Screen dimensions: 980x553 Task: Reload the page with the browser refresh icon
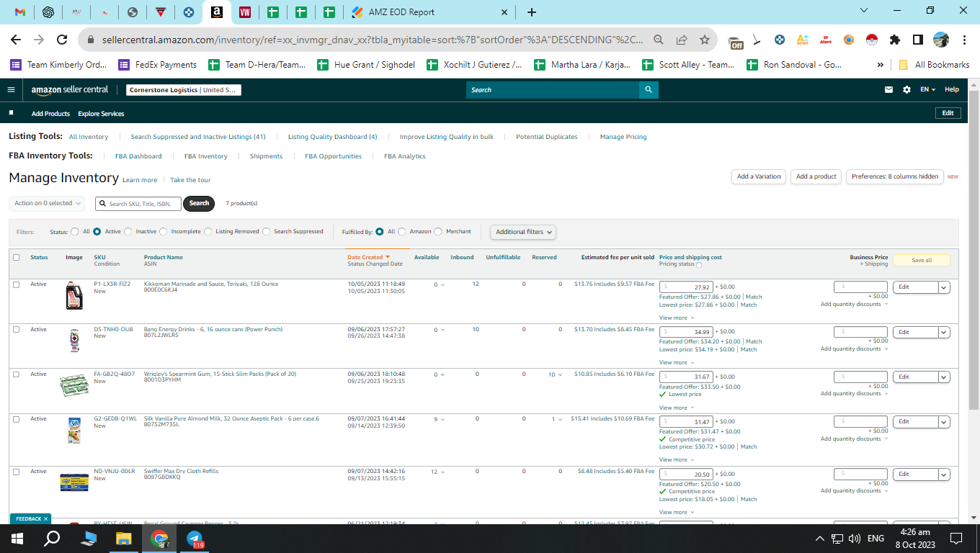(x=62, y=40)
